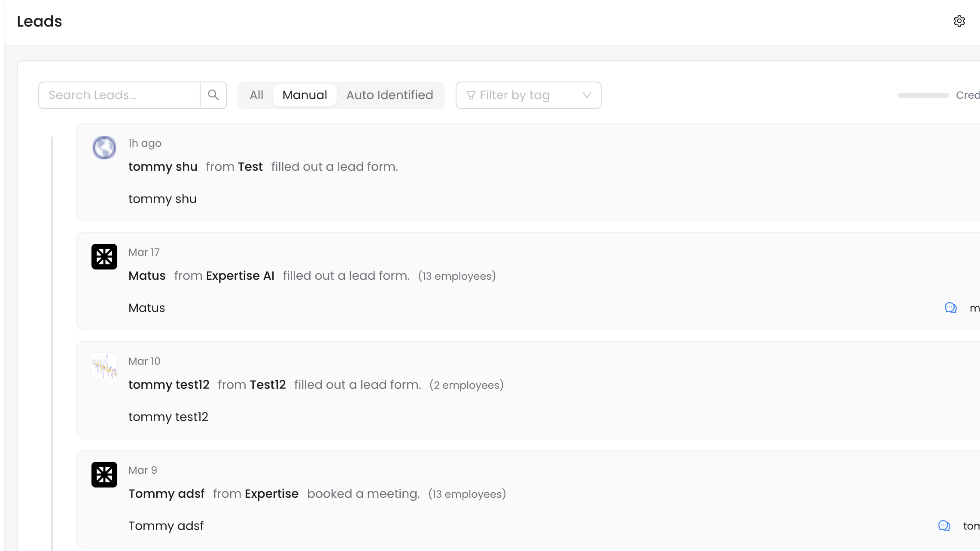Open the chat icon in Tommy adsf row

944,526
